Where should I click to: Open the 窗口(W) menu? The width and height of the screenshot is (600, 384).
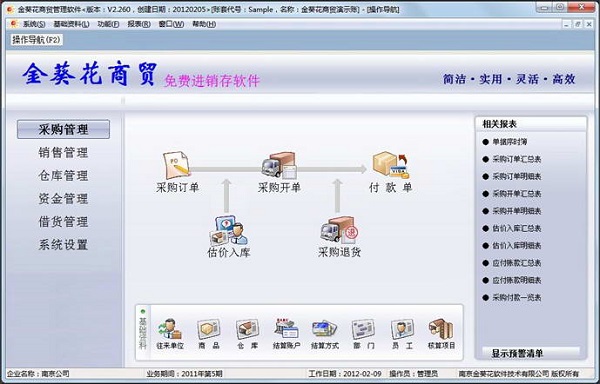171,24
